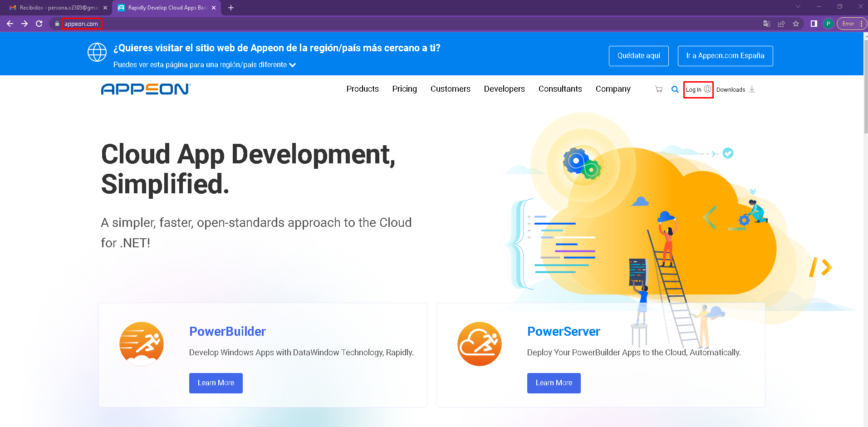This screenshot has width=868, height=427.
Task: Reload the page with refresh button
Action: (39, 24)
